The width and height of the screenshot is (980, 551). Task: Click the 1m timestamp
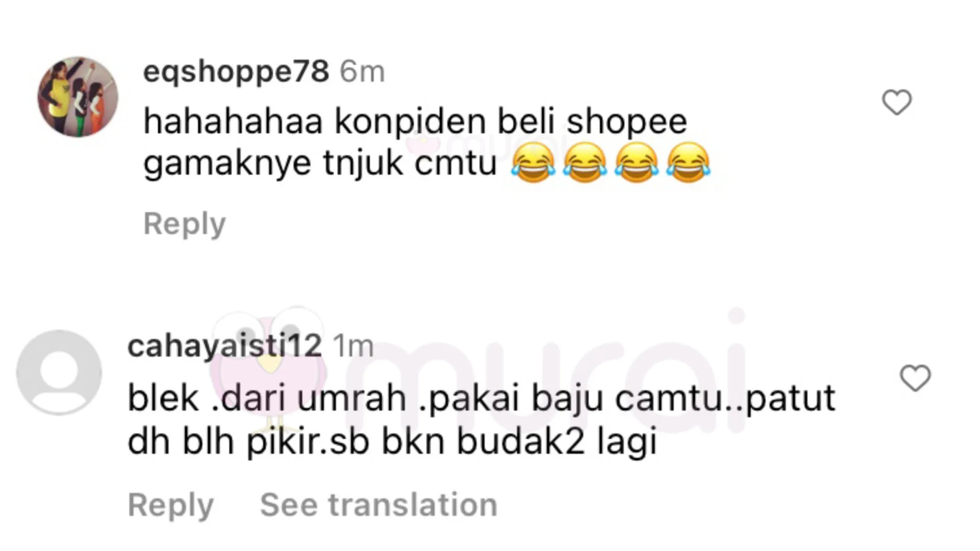click(x=353, y=346)
